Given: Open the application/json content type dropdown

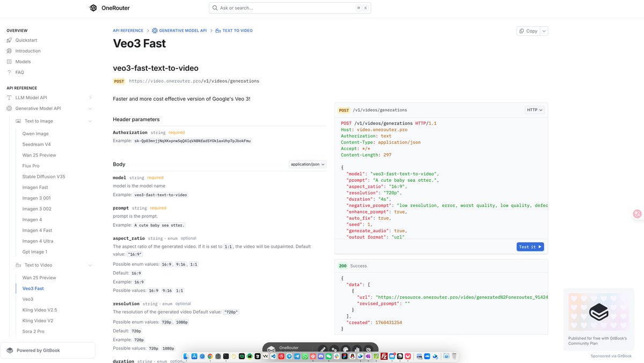Looking at the screenshot, I should point(308,164).
